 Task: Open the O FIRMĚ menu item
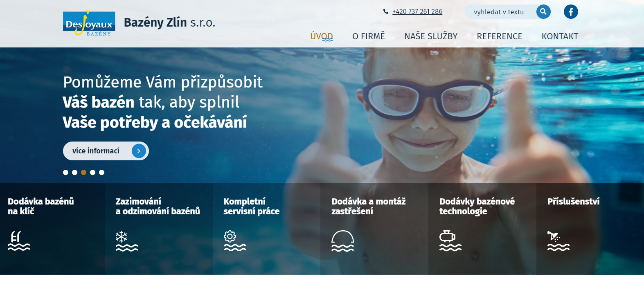369,36
